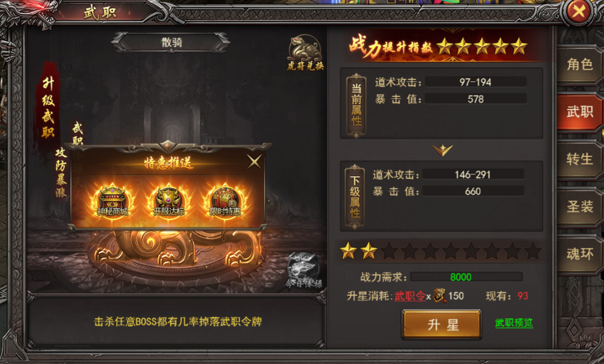
Task: Open the 武职预览 preview link
Action: coord(514,323)
